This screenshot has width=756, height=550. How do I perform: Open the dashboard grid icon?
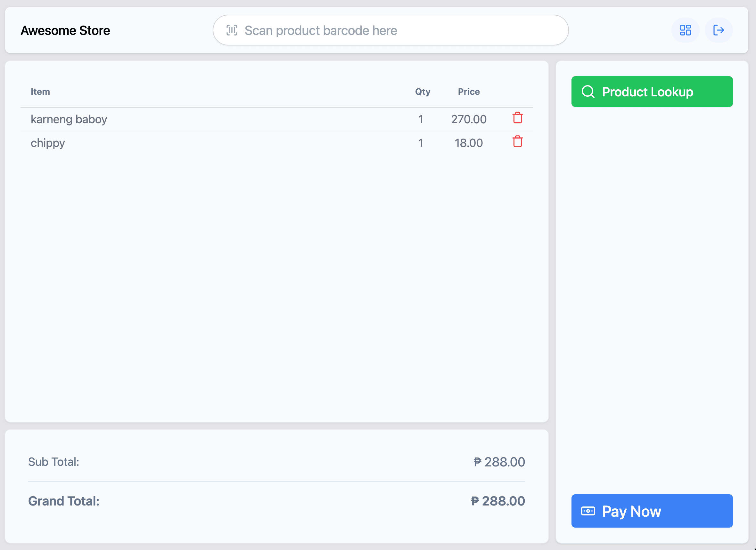coord(685,30)
